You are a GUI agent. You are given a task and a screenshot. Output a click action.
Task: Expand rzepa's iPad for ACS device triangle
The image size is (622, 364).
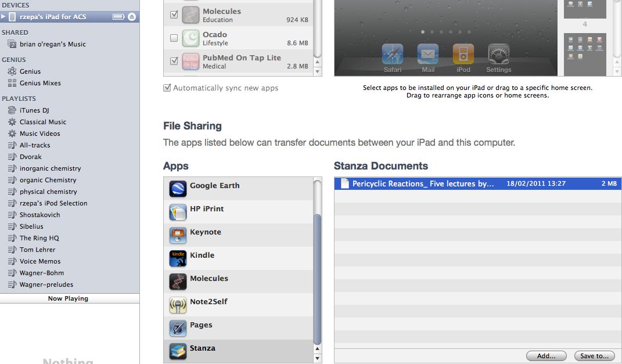click(x=3, y=17)
